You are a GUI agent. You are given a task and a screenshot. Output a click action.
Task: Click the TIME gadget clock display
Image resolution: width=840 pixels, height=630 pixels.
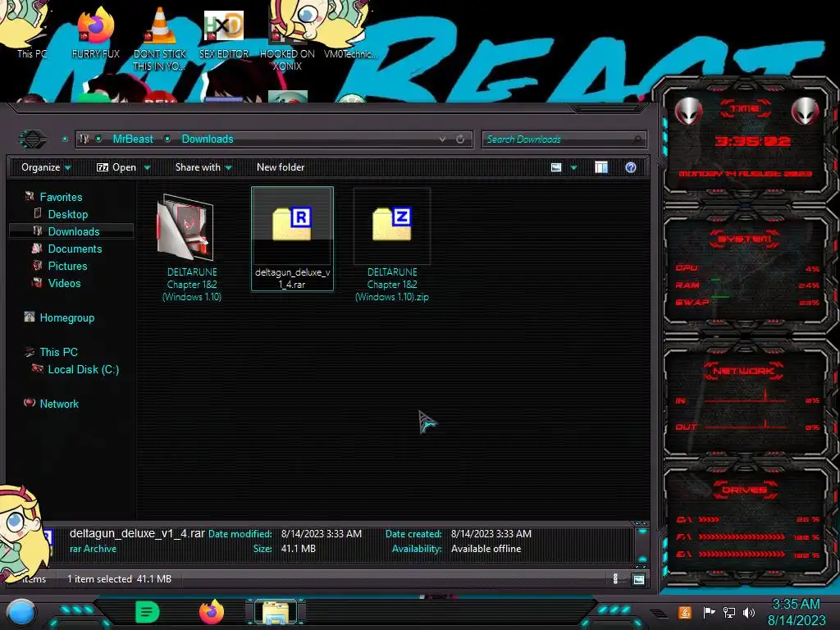click(x=753, y=141)
